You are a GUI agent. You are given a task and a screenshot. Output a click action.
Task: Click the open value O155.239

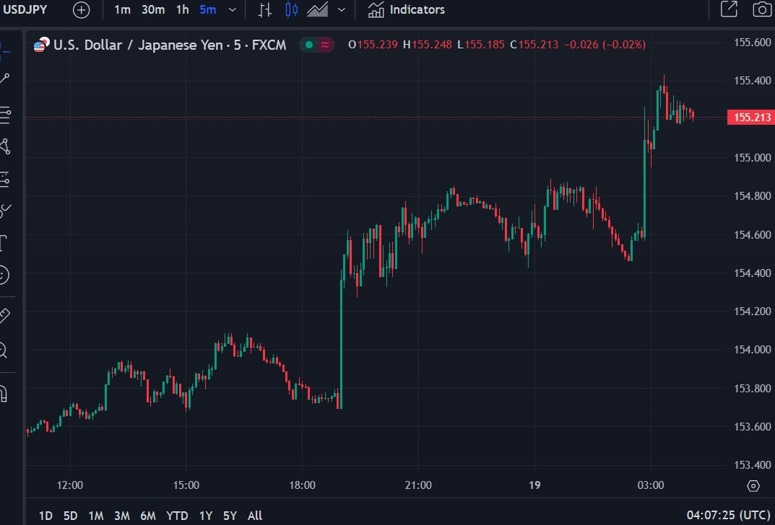click(373, 45)
